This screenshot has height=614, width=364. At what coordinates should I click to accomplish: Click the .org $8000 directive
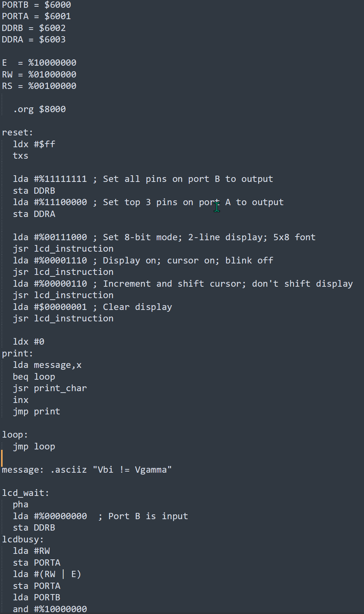(39, 109)
